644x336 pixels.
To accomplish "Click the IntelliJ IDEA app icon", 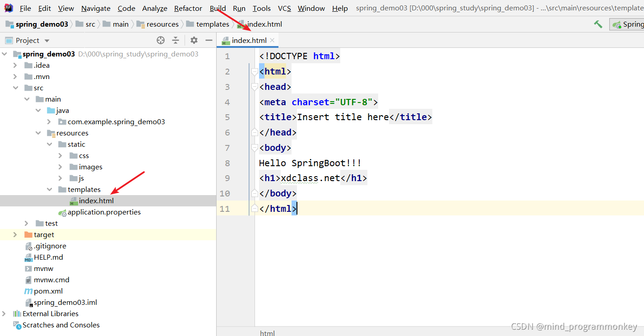I will pyautogui.click(x=9, y=8).
